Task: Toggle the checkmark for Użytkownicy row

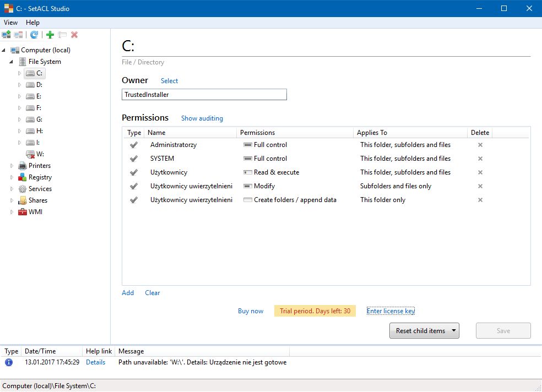Action: 133,172
